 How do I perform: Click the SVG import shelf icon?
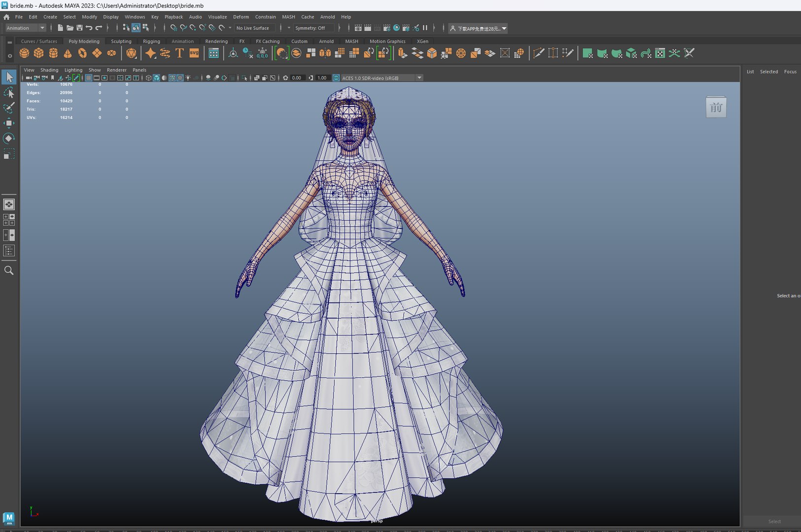194,53
